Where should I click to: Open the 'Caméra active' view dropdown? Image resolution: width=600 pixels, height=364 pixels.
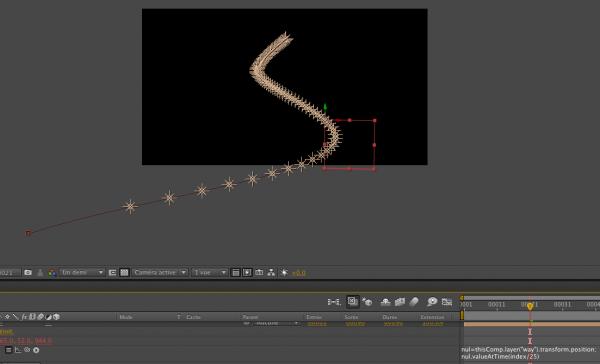click(160, 273)
